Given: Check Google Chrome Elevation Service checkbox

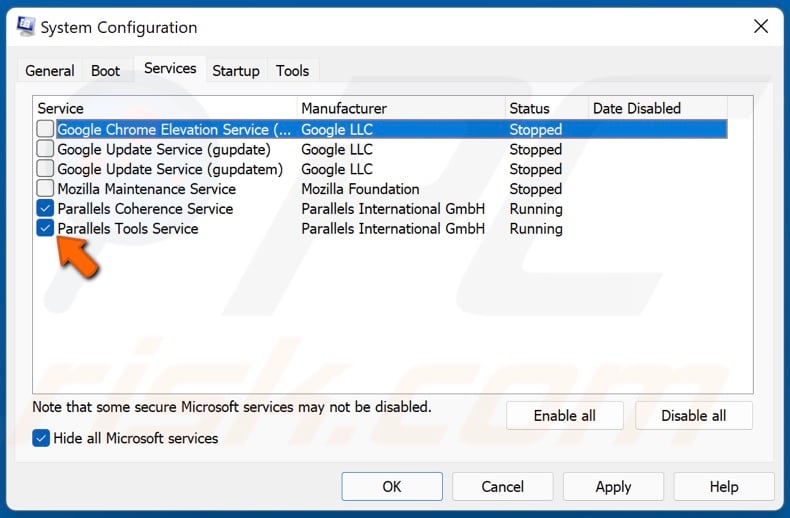Looking at the screenshot, I should [x=45, y=129].
